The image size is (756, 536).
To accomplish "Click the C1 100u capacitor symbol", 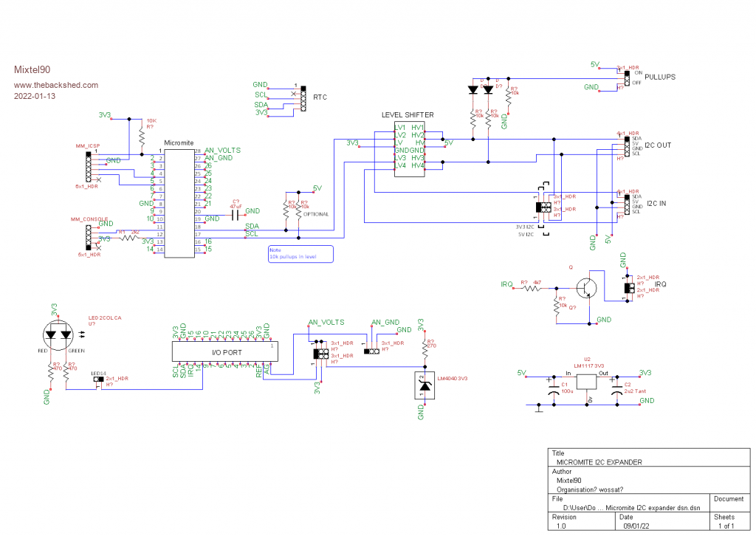I will (553, 390).
